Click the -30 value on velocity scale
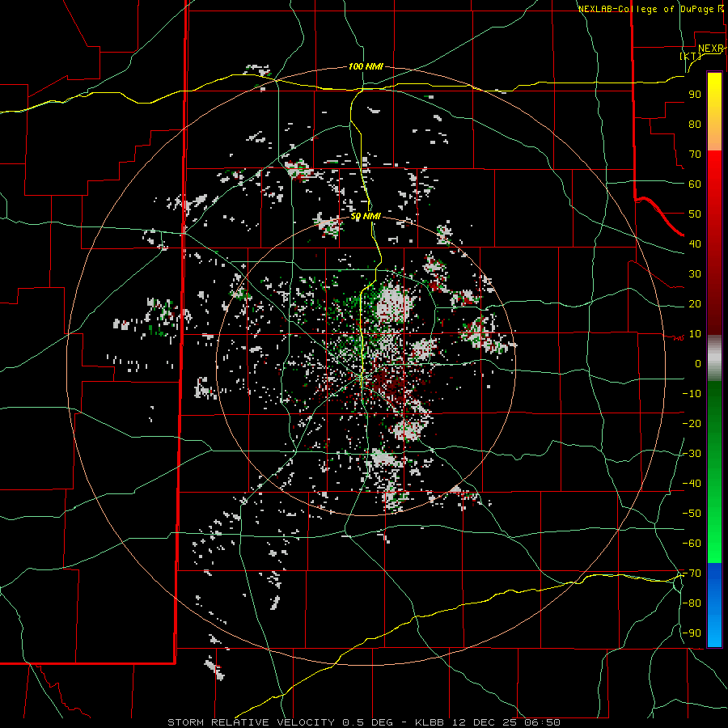 tap(692, 454)
